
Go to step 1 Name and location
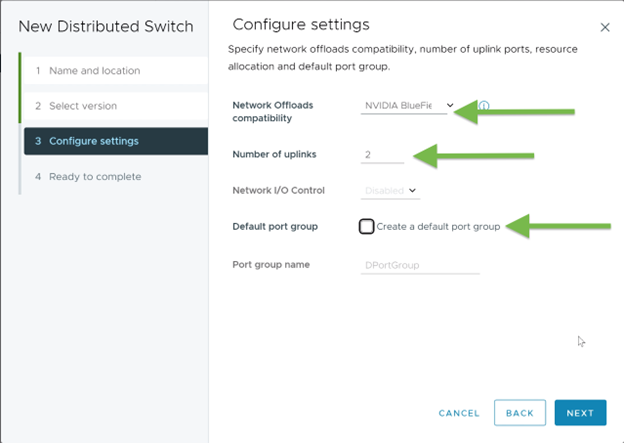pyautogui.click(x=95, y=71)
